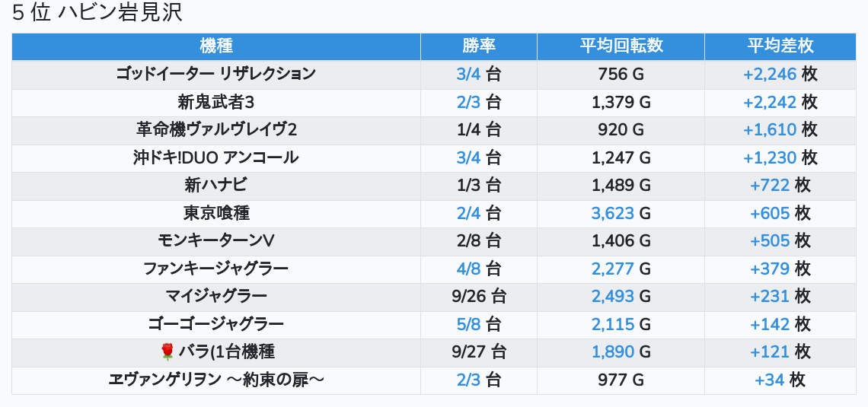This screenshot has height=407, width=868.
Task: Open the ゴーゴージャグラー entry
Action: [x=216, y=324]
